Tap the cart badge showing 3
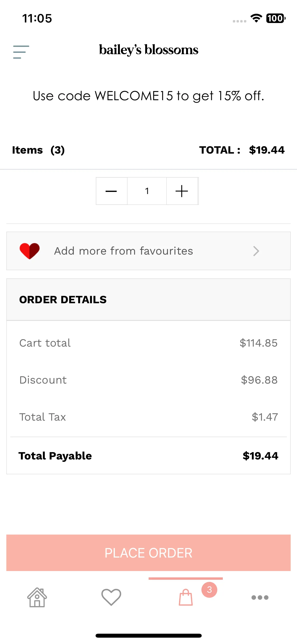 pyautogui.click(x=209, y=590)
